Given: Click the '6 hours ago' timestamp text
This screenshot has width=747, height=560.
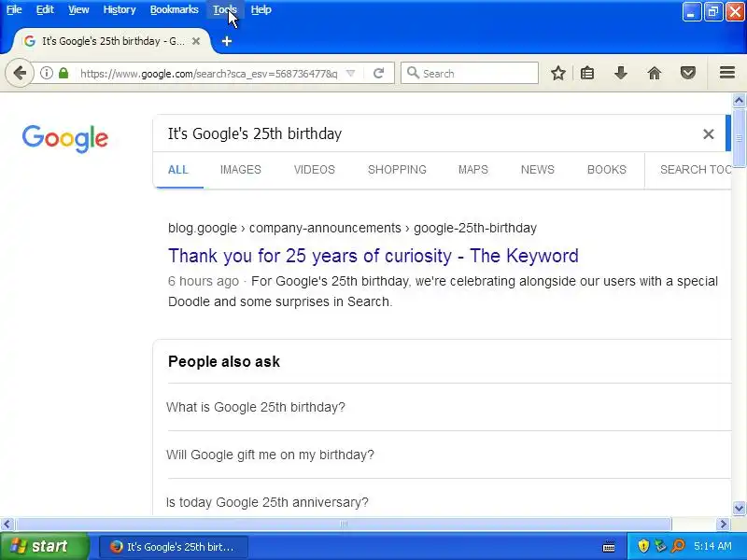Looking at the screenshot, I should [204, 281].
